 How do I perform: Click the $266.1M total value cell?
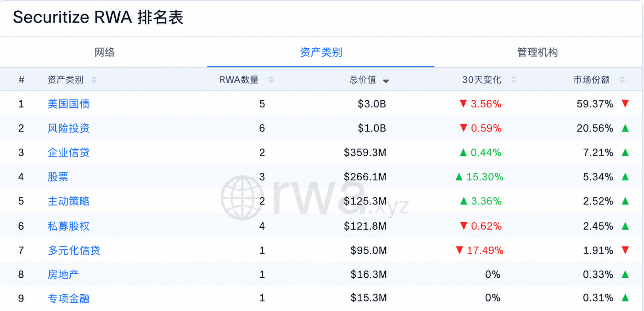click(x=365, y=177)
